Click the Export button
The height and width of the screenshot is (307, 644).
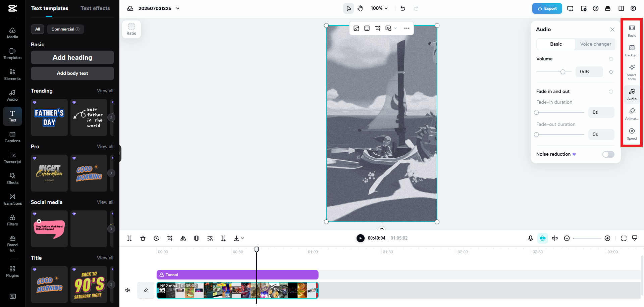click(x=547, y=8)
